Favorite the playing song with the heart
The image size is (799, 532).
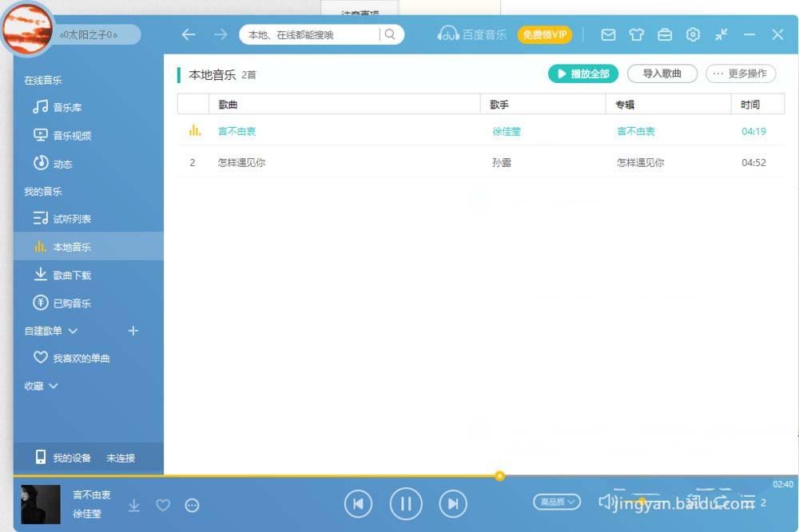point(163,505)
